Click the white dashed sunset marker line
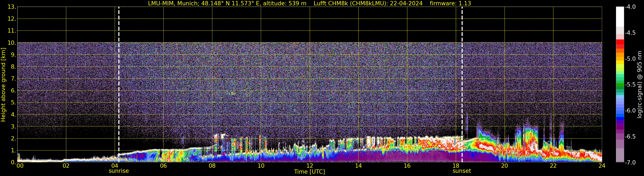Viewport: 644px width, 176px height. point(462,85)
